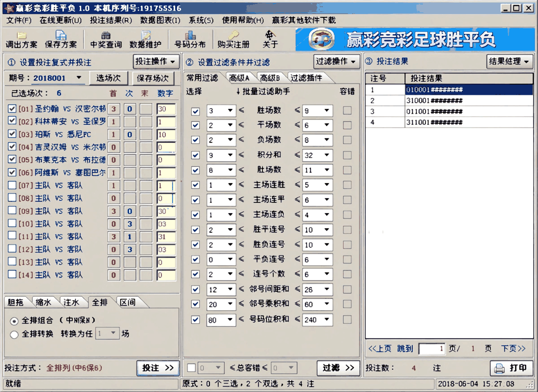538x392 pixels.
Task: Open 号码位积和 maximum dropdown showing 240
Action: coord(327,320)
